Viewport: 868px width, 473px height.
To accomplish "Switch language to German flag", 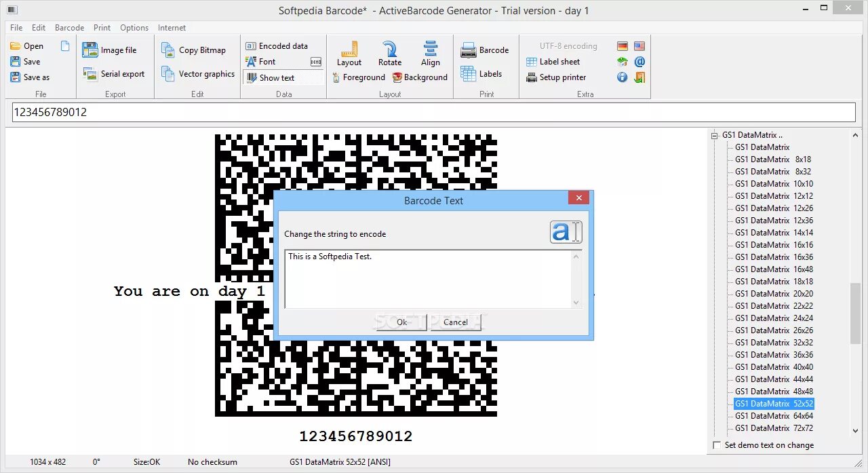I will [x=623, y=46].
